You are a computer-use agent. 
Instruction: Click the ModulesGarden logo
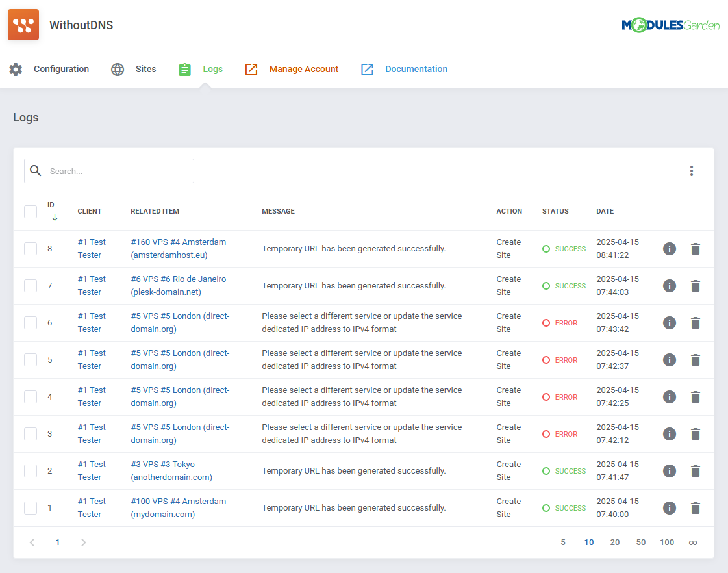670,25
